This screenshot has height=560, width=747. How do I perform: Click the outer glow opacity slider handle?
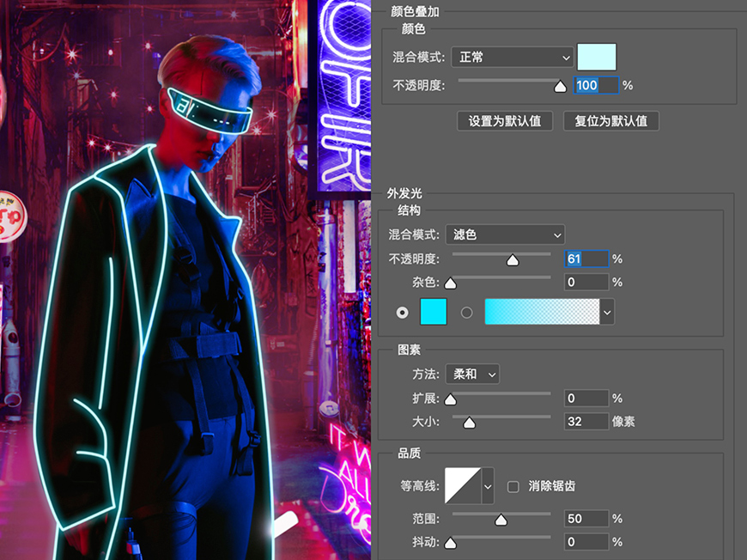[513, 258]
